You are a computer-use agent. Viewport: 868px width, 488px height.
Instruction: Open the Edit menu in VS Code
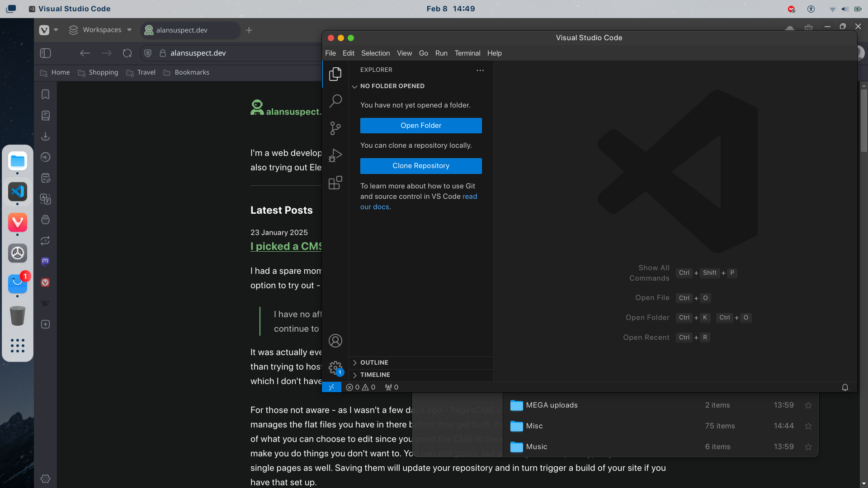pyautogui.click(x=348, y=53)
